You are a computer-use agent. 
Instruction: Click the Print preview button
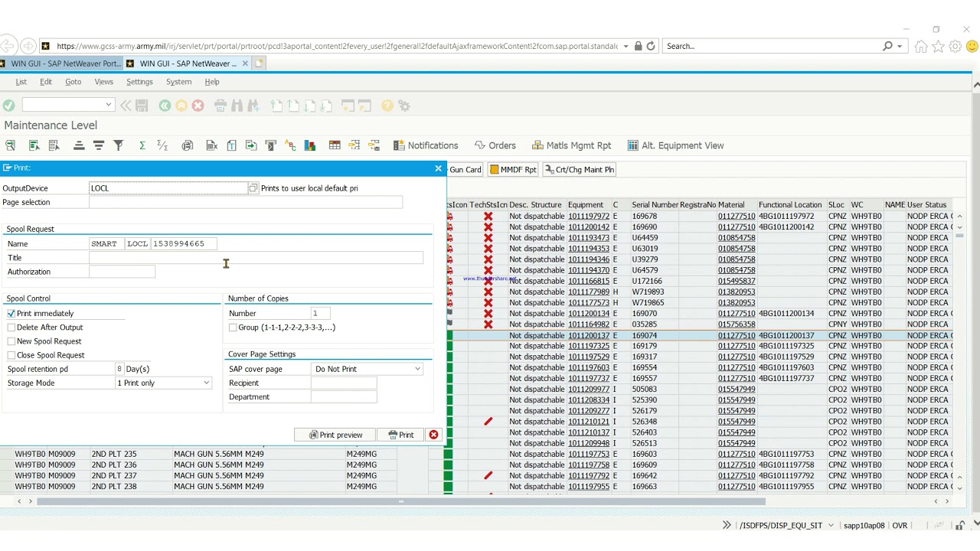(336, 435)
